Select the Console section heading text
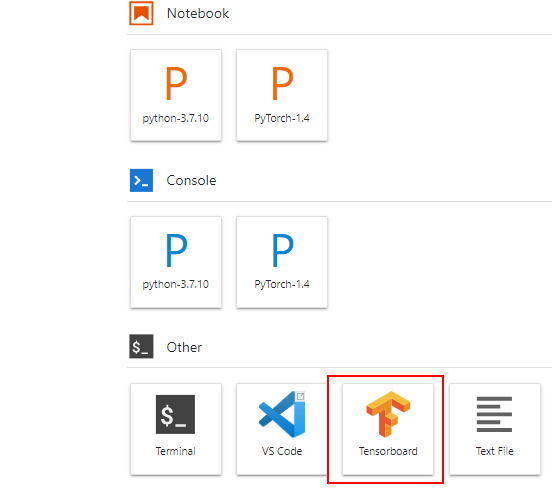 pyautogui.click(x=191, y=181)
